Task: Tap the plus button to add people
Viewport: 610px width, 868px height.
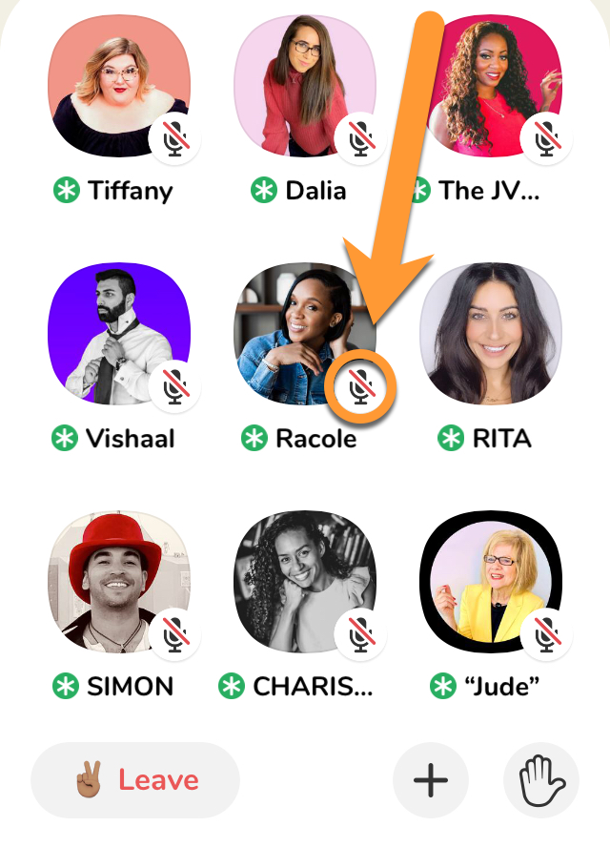Action: [431, 780]
